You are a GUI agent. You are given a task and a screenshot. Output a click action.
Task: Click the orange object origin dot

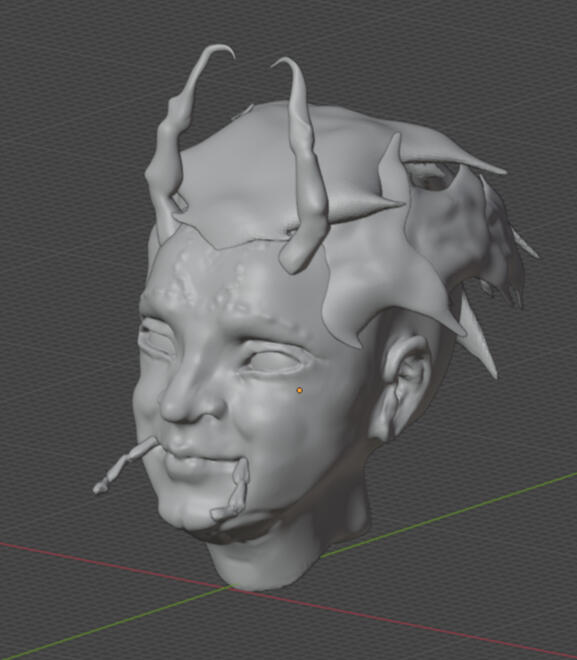299,390
